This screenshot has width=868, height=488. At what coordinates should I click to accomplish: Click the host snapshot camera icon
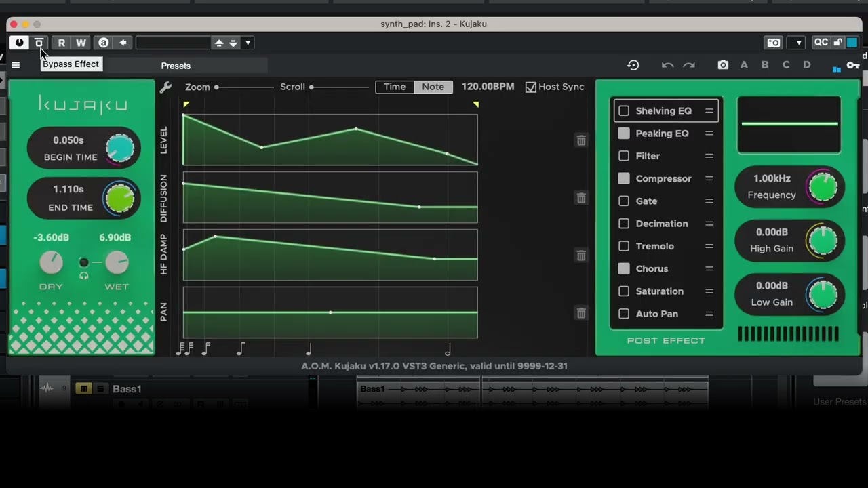(774, 43)
